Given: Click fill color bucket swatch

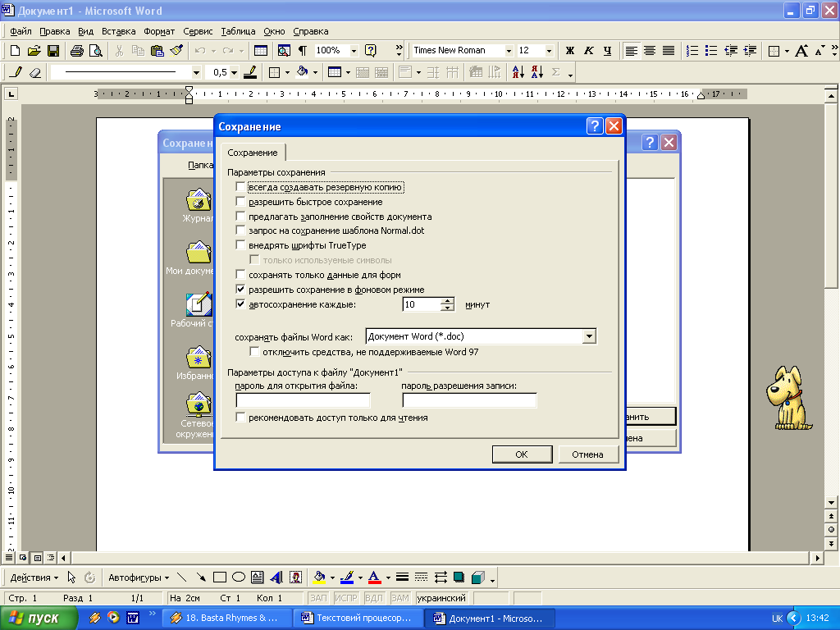Looking at the screenshot, I should (x=319, y=577).
